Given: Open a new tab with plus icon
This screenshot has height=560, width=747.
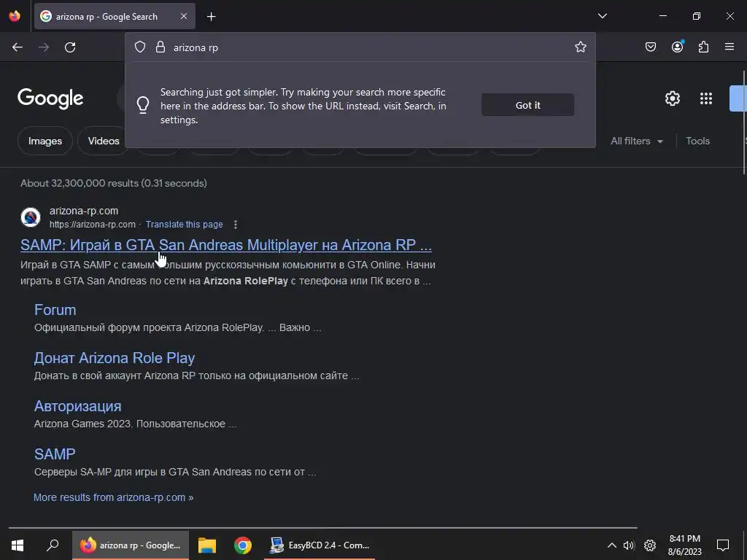Looking at the screenshot, I should pyautogui.click(x=211, y=17).
